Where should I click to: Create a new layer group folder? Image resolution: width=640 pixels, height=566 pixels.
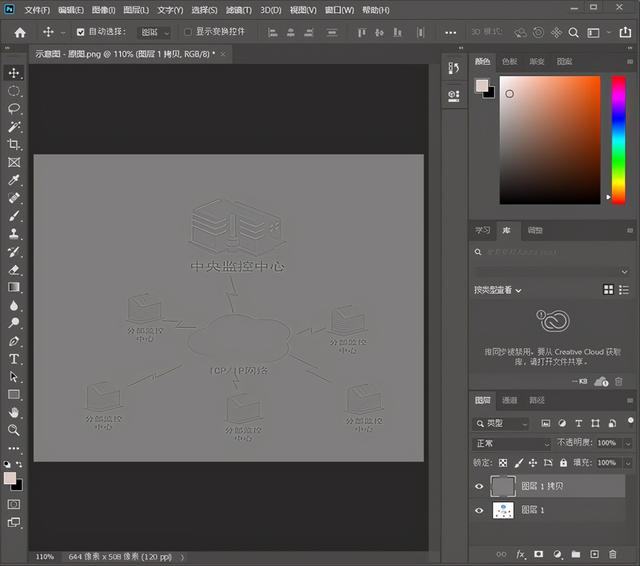[576, 554]
